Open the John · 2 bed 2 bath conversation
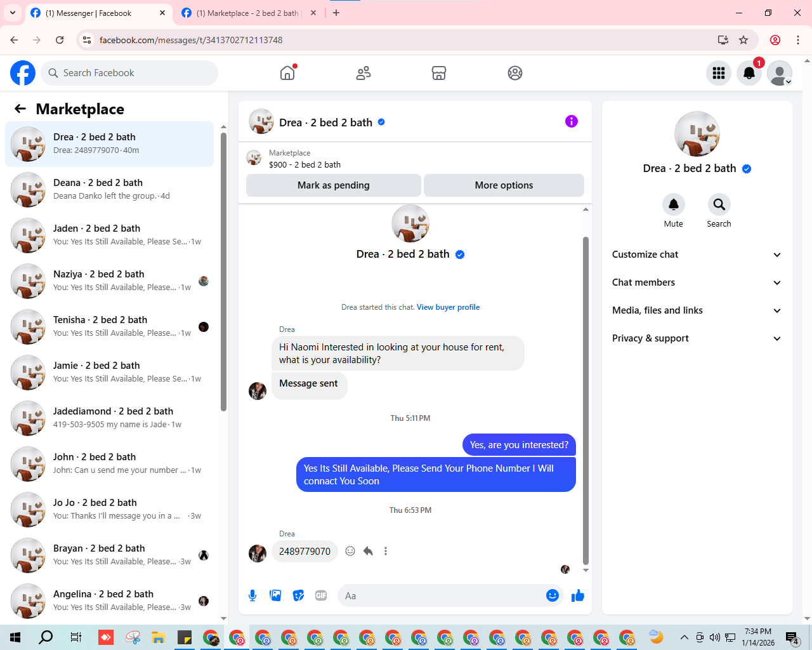Screen dimensions: 812x650 tap(109, 464)
